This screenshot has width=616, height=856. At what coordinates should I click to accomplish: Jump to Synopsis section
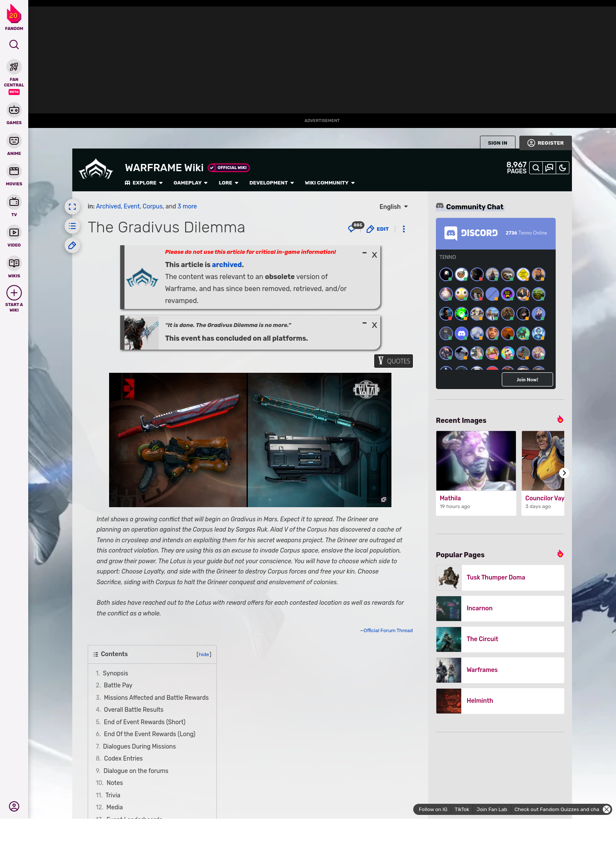[115, 673]
